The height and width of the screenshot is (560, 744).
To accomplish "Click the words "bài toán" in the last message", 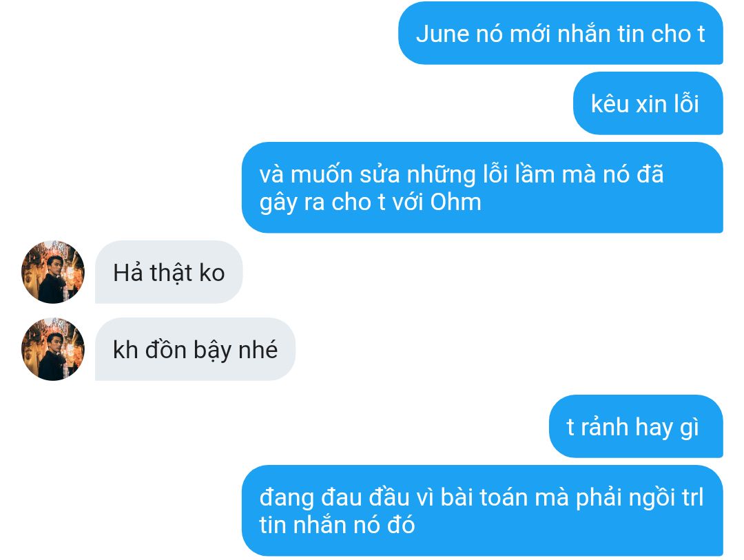I will [484, 497].
